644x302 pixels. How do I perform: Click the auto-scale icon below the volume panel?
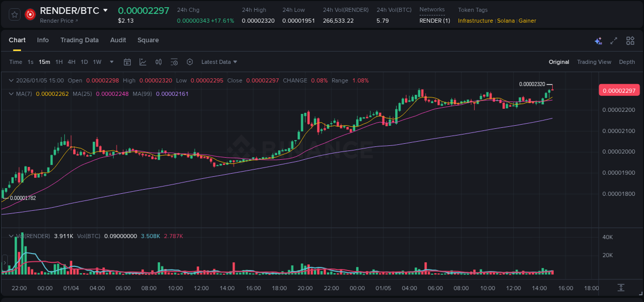(x=620, y=289)
